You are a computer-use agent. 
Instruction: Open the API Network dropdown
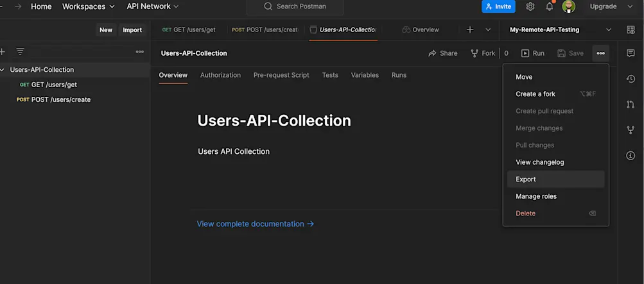tap(153, 6)
